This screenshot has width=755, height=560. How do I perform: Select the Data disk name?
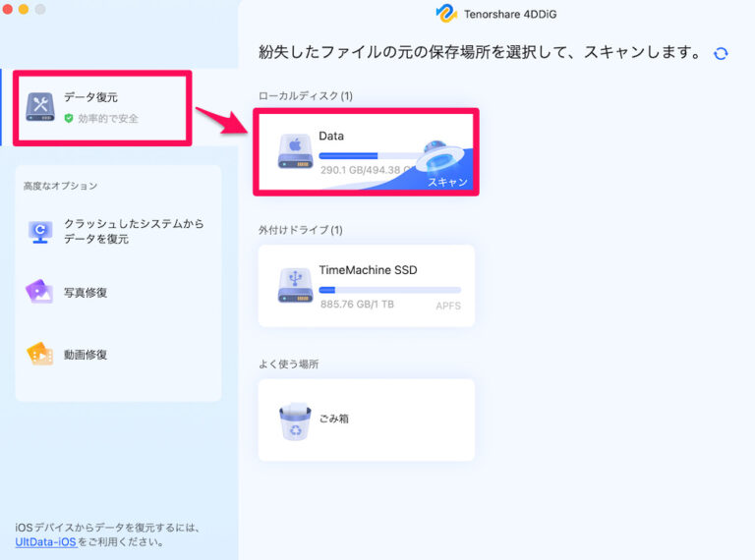331,137
